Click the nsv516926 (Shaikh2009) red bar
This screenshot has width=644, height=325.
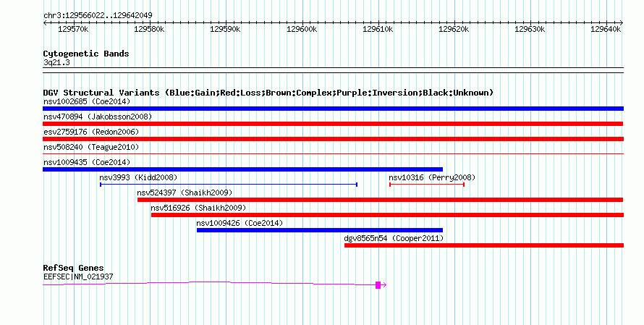point(387,215)
